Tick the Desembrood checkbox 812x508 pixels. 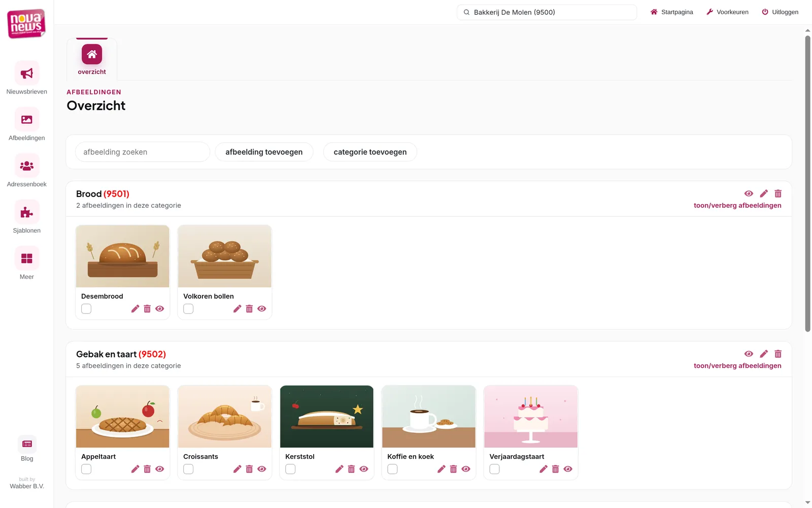point(86,309)
